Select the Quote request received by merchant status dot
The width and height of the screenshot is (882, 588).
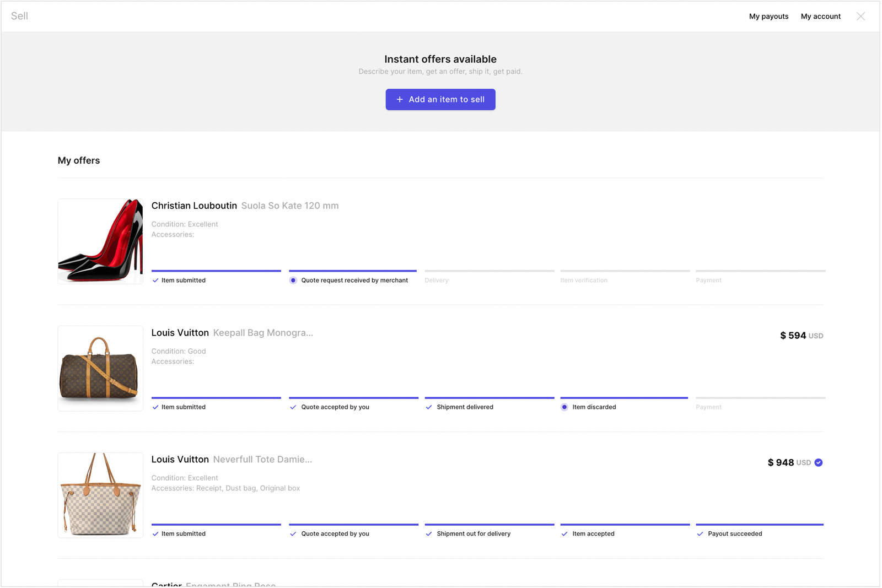[x=293, y=280]
